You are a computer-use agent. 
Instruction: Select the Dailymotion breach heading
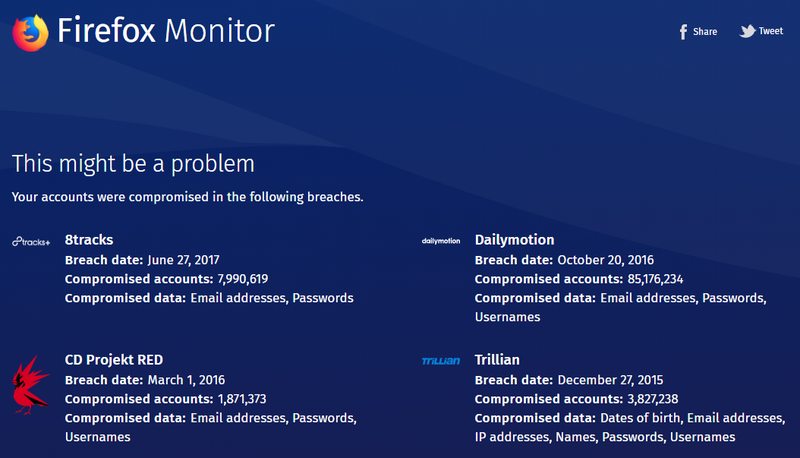click(514, 240)
